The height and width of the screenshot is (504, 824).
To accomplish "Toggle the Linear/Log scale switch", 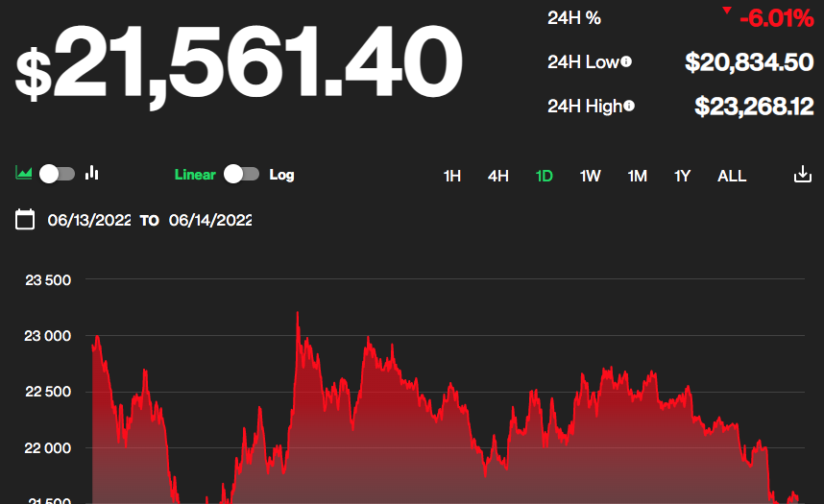I will (241, 174).
